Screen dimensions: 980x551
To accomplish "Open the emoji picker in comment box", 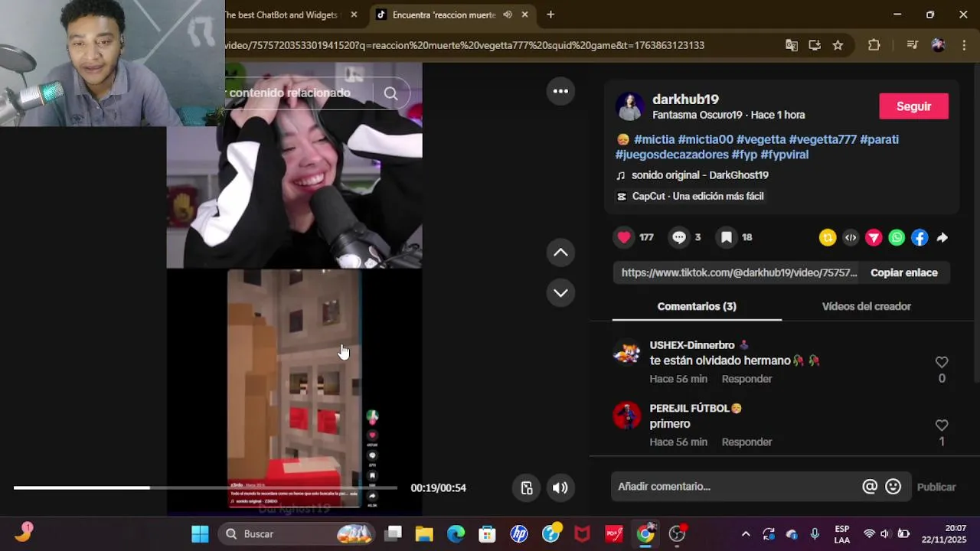I will click(893, 486).
